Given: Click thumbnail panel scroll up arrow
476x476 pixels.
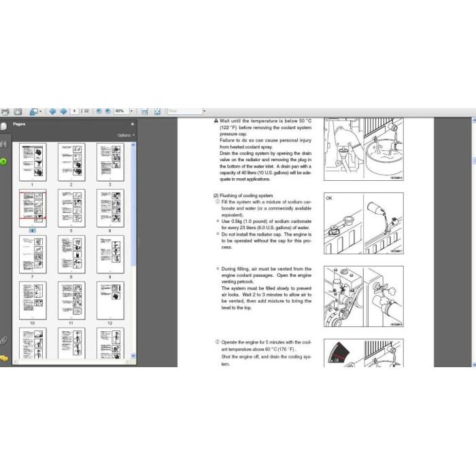Looking at the screenshot, I should click(133, 145).
